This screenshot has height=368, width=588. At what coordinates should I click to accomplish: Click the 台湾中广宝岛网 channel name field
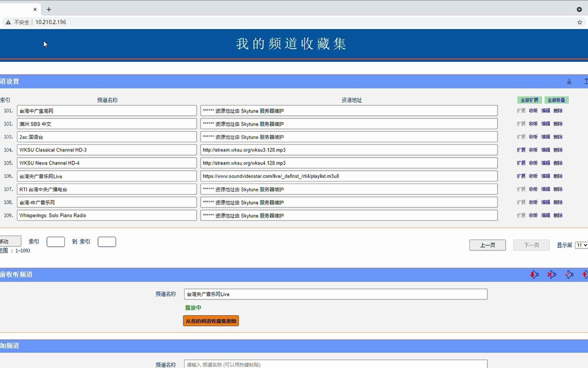coord(107,111)
